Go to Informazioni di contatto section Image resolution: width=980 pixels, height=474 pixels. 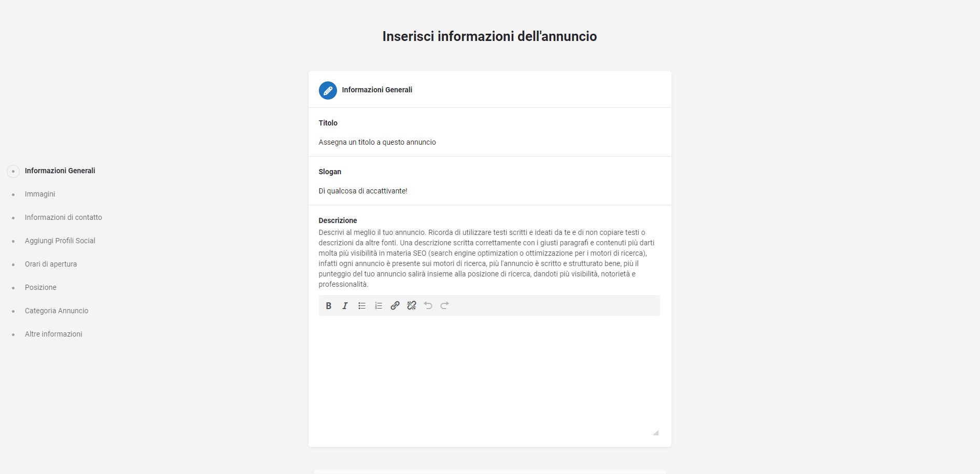click(x=63, y=217)
